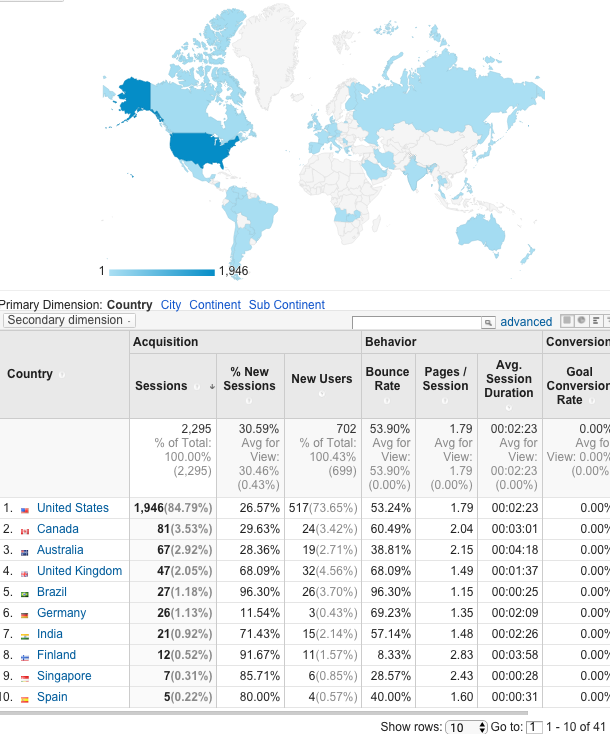Click the search magnifier icon beside the table filter
Viewport: 610px width, 734px height.
point(488,323)
